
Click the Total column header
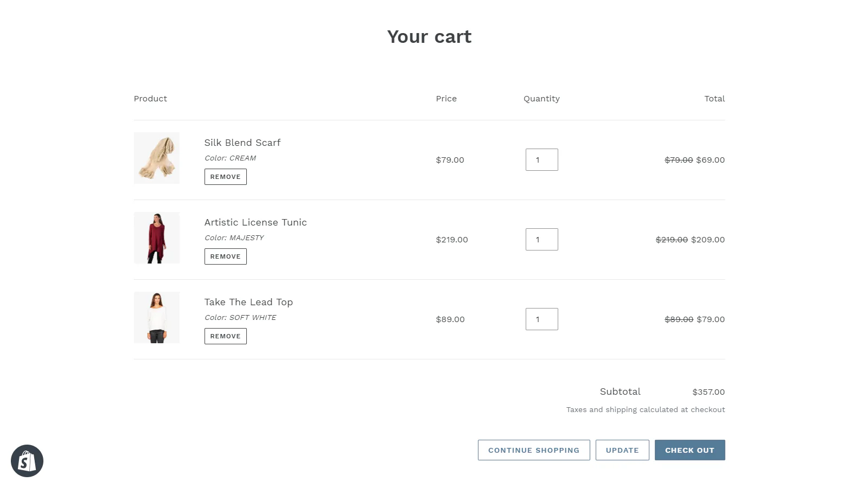(714, 98)
